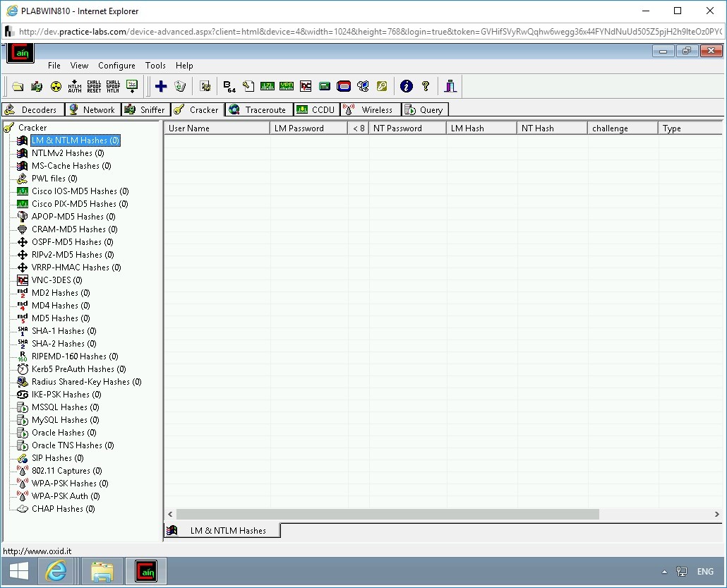727x588 pixels.
Task: Open the Base64 Password Decoder icon
Action: pyautogui.click(x=227, y=86)
